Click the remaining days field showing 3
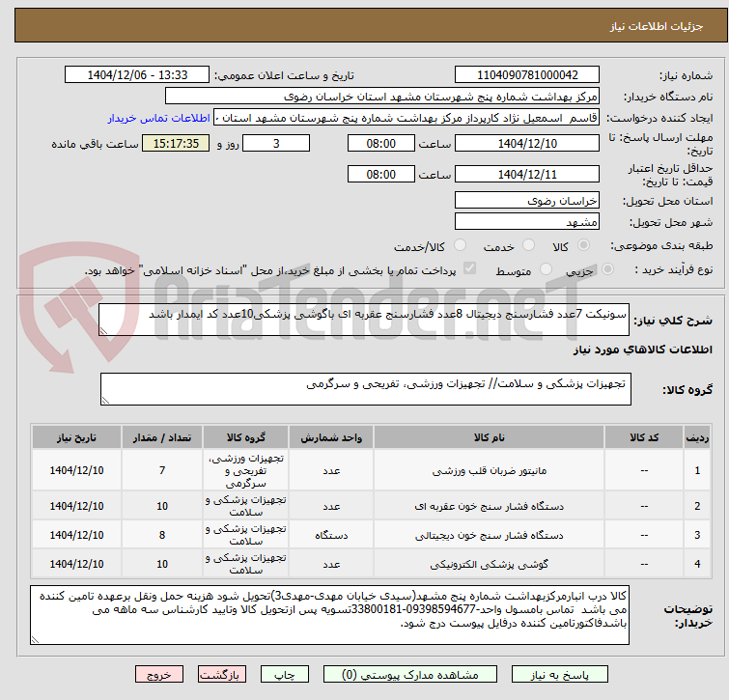This screenshot has width=729, height=700. pyautogui.click(x=276, y=143)
